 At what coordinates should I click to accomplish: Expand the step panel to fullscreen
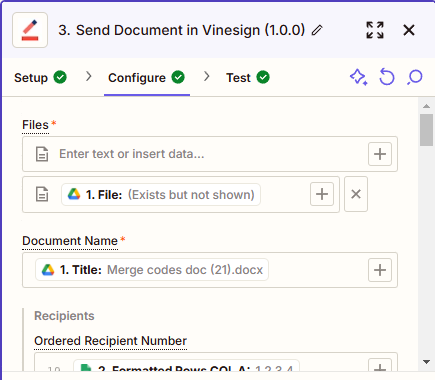(375, 30)
